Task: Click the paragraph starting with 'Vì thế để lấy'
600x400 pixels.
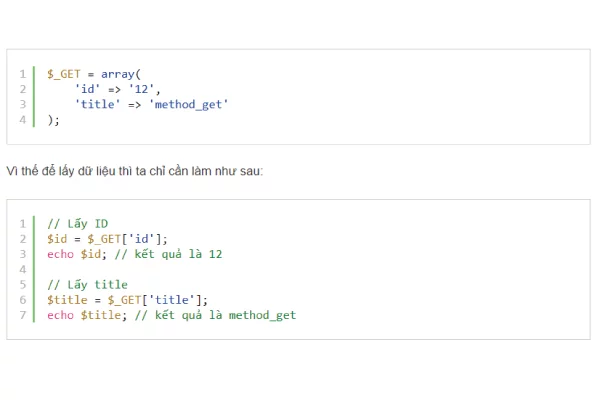Action: point(135,171)
